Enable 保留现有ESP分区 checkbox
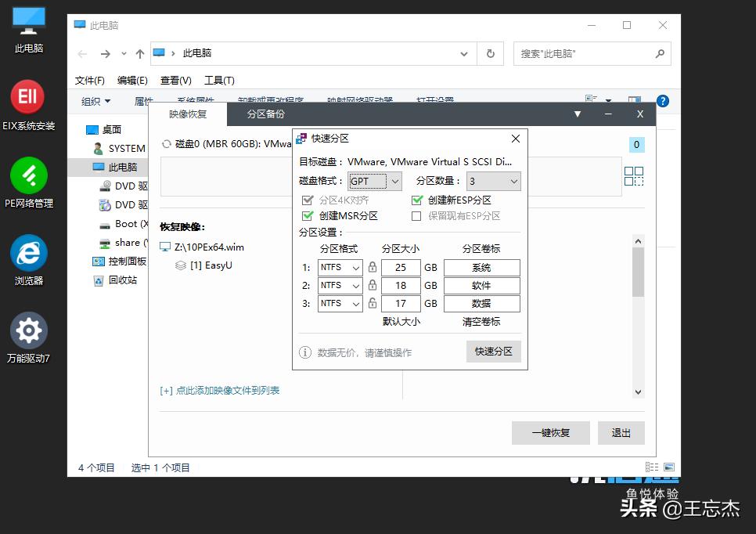The width and height of the screenshot is (756, 534). pos(416,215)
